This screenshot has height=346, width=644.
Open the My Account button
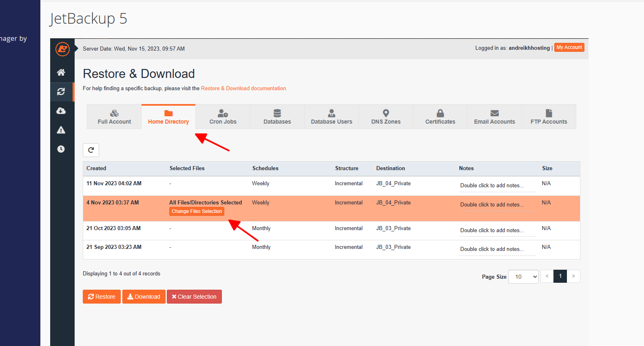[x=569, y=47]
